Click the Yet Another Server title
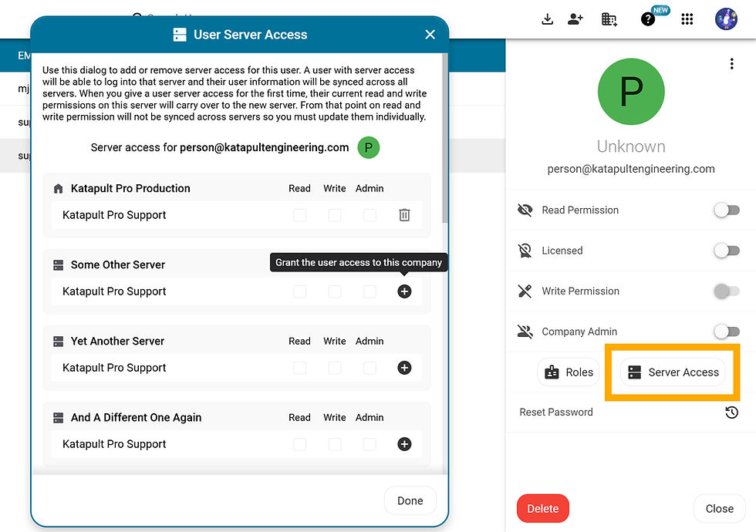This screenshot has width=756, height=532. click(x=117, y=341)
